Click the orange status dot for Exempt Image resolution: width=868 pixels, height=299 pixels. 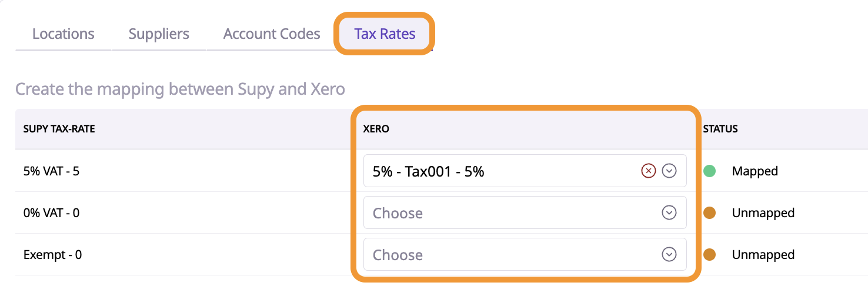click(710, 255)
